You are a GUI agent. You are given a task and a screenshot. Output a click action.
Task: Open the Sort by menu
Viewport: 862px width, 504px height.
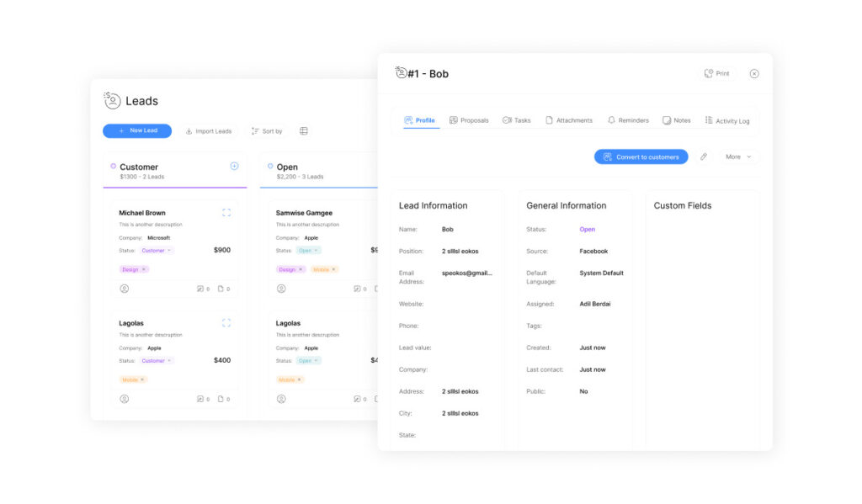click(266, 131)
